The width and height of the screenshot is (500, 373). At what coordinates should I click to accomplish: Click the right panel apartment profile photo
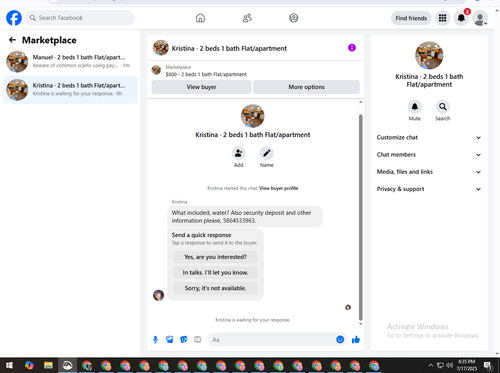[x=429, y=55]
